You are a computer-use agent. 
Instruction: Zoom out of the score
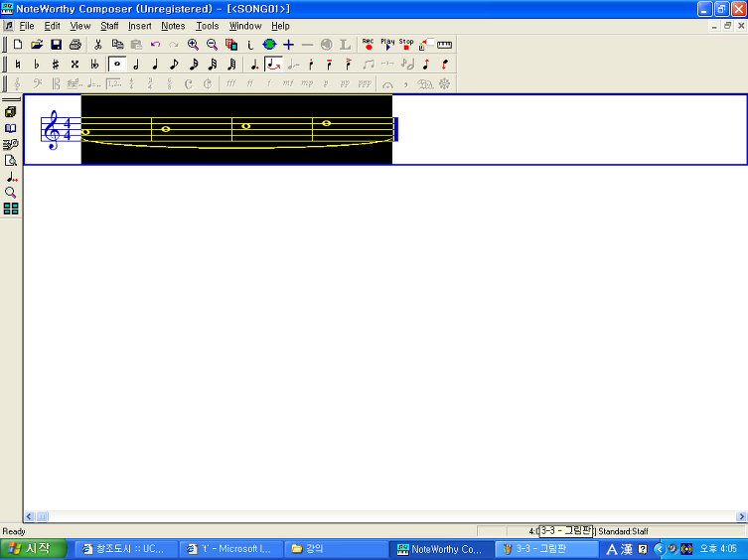[x=213, y=45]
